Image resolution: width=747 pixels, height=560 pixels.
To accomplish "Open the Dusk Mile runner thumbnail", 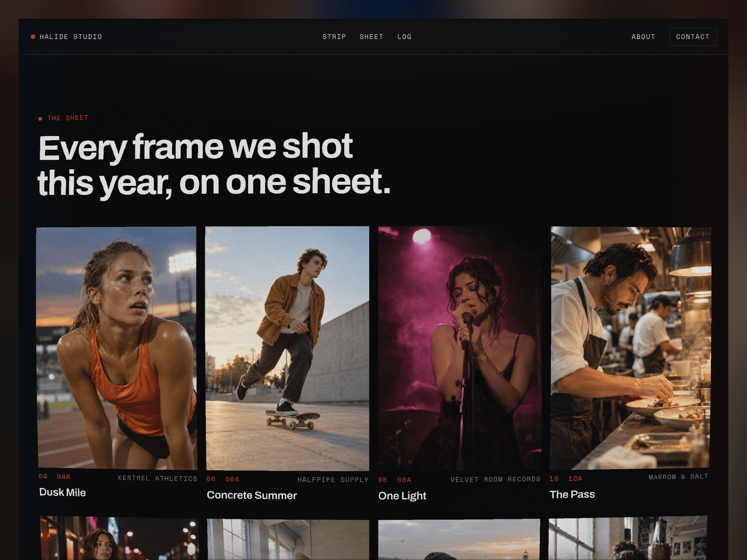I will [x=117, y=348].
